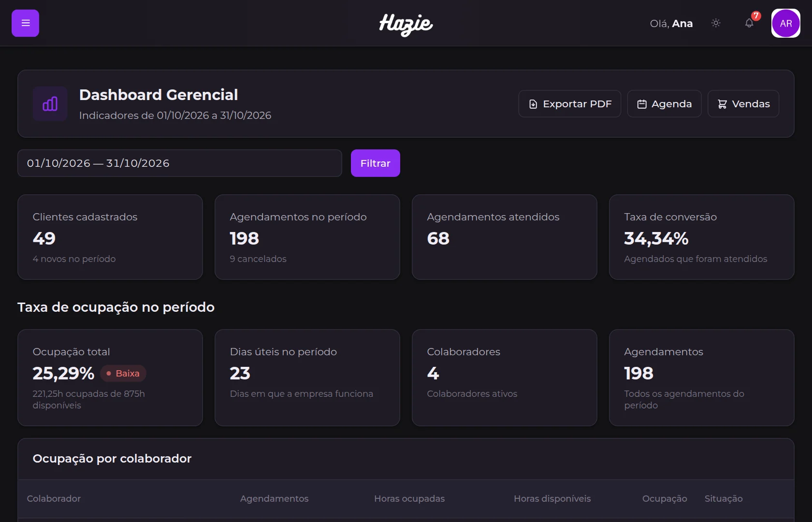The width and height of the screenshot is (812, 522).
Task: Apply the Filtrar button
Action: tap(376, 163)
